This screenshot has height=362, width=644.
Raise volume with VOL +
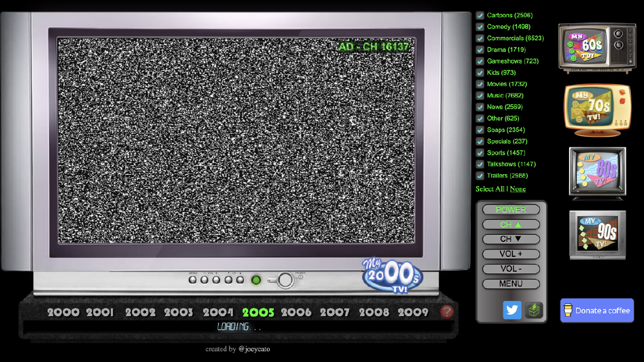point(511,254)
